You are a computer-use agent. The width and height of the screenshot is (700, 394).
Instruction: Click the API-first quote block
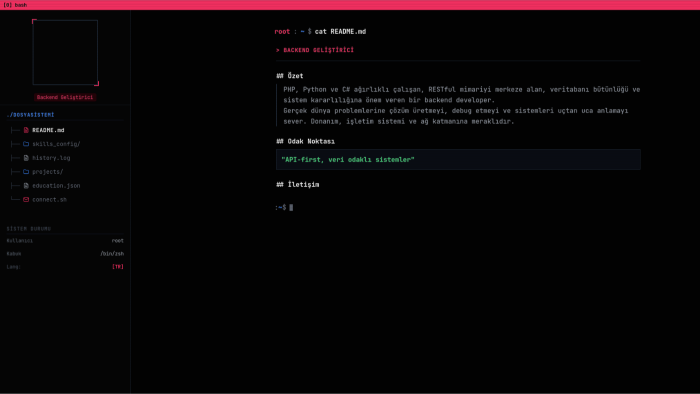[x=458, y=160]
